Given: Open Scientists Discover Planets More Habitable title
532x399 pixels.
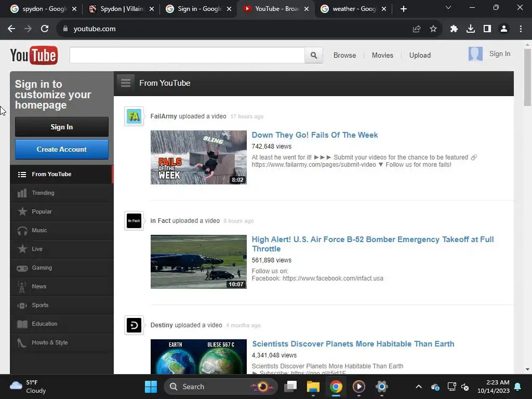Looking at the screenshot, I should [x=353, y=344].
